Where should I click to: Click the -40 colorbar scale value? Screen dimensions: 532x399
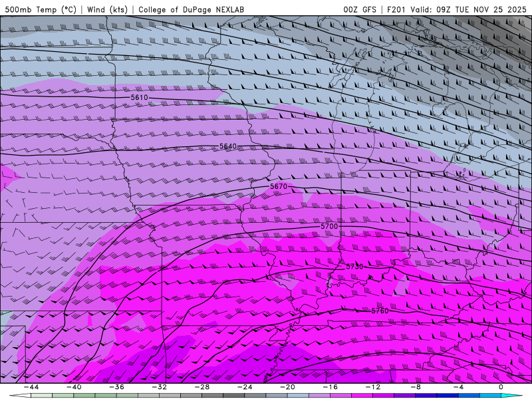pyautogui.click(x=74, y=387)
